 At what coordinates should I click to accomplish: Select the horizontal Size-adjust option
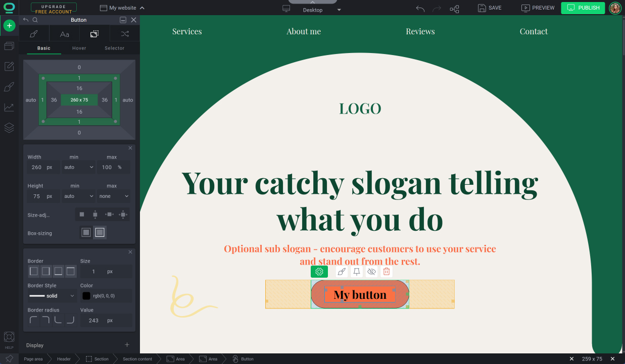(x=109, y=215)
